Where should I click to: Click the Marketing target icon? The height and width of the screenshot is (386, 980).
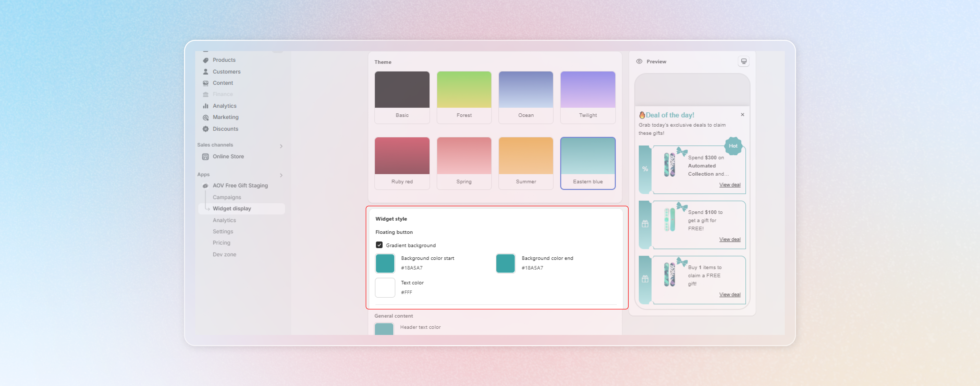coord(205,117)
